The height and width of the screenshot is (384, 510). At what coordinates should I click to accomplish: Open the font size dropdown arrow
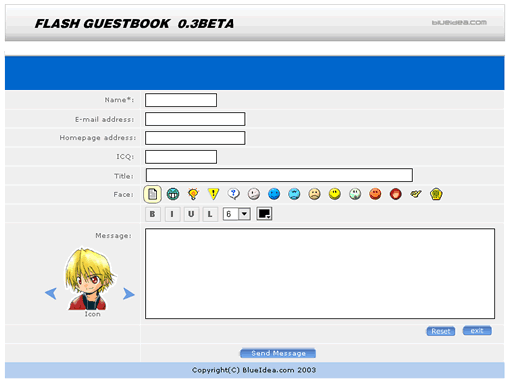(244, 214)
